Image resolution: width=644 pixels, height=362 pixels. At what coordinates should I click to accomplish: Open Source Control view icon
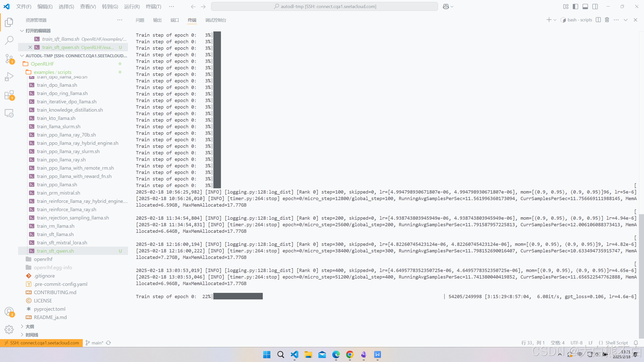pyautogui.click(x=9, y=59)
